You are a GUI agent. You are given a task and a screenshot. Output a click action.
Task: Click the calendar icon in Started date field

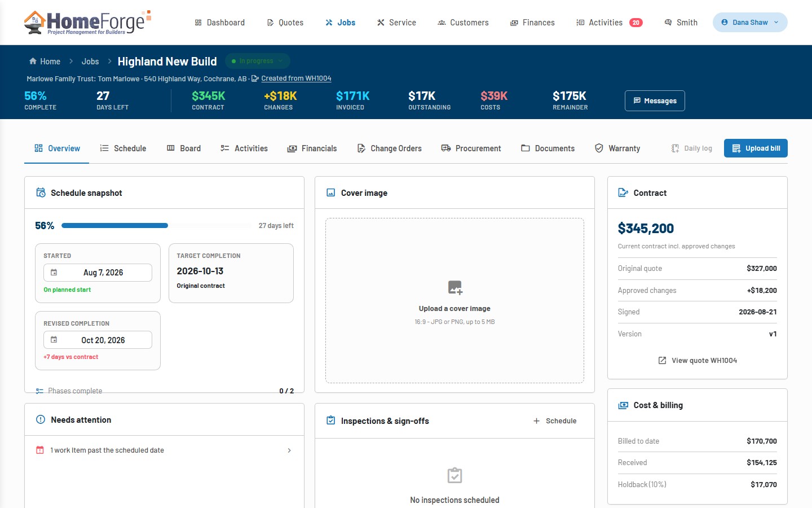point(54,272)
